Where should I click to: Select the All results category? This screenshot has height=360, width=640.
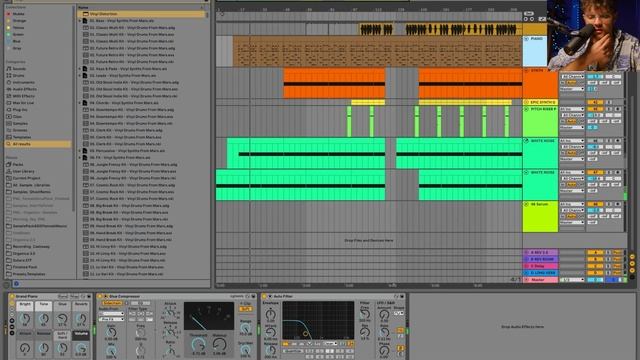point(38,144)
